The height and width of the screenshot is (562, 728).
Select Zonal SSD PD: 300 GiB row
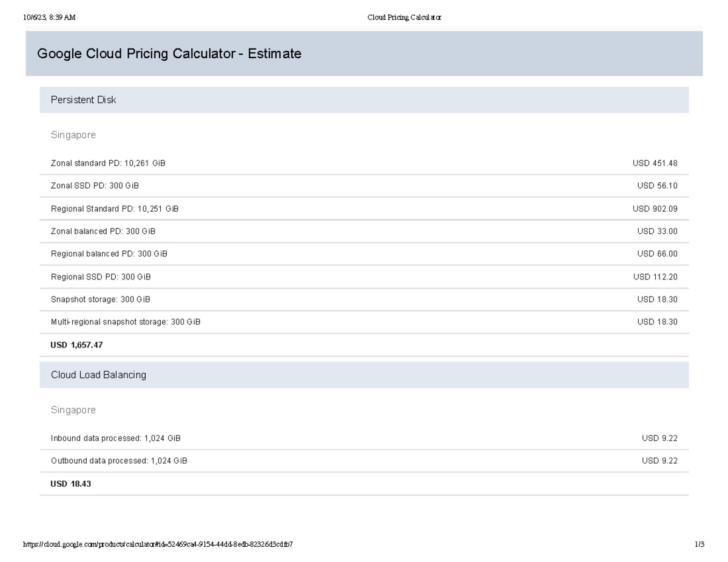tap(364, 186)
